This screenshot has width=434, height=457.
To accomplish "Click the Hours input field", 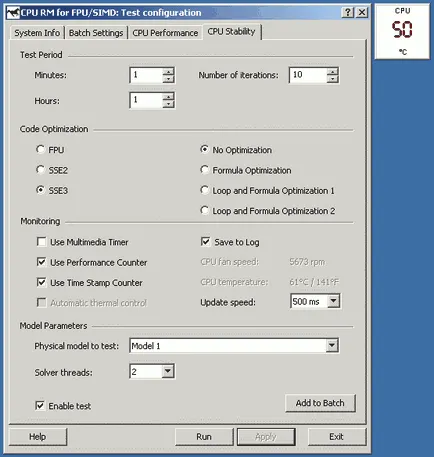I will click(146, 100).
